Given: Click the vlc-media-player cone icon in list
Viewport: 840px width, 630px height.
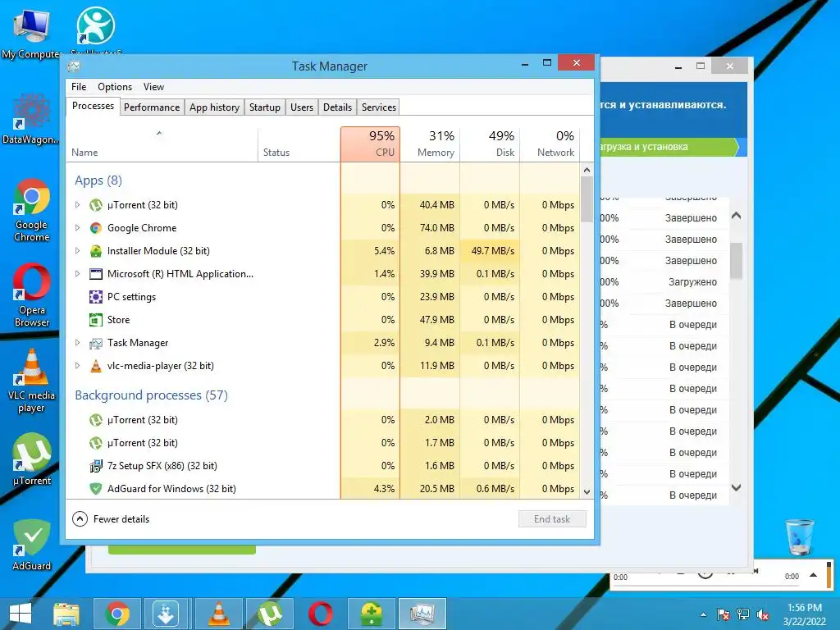Looking at the screenshot, I should tap(95, 366).
